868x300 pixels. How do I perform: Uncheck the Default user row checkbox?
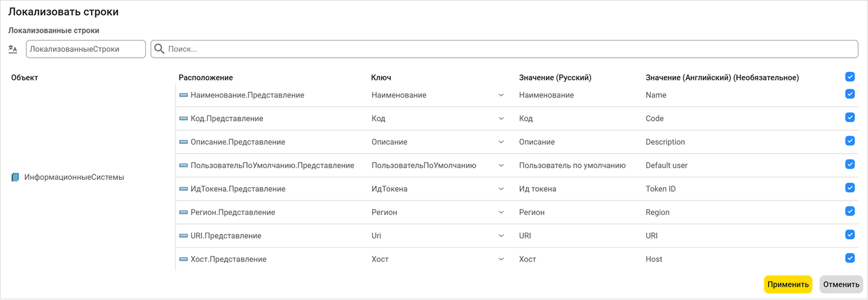850,164
